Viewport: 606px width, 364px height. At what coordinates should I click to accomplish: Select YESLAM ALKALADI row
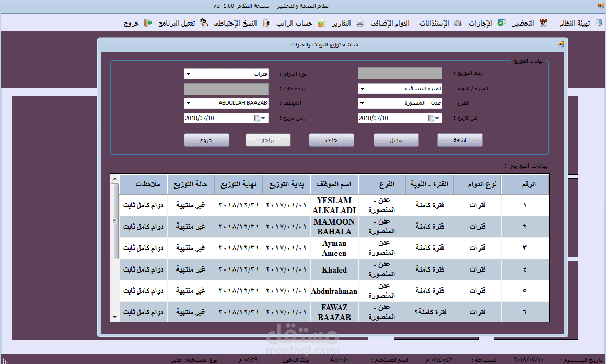(334, 205)
